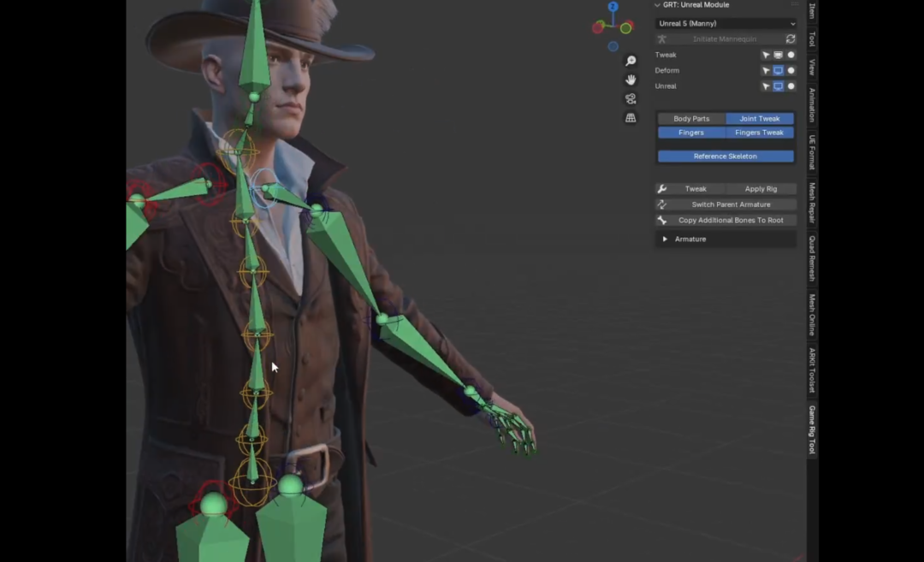The height and width of the screenshot is (562, 924).
Task: Expand the Armature section
Action: [666, 239]
